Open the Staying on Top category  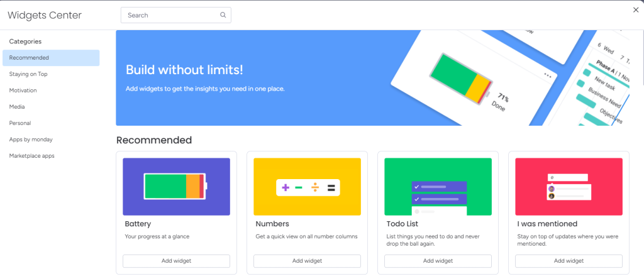tap(28, 74)
